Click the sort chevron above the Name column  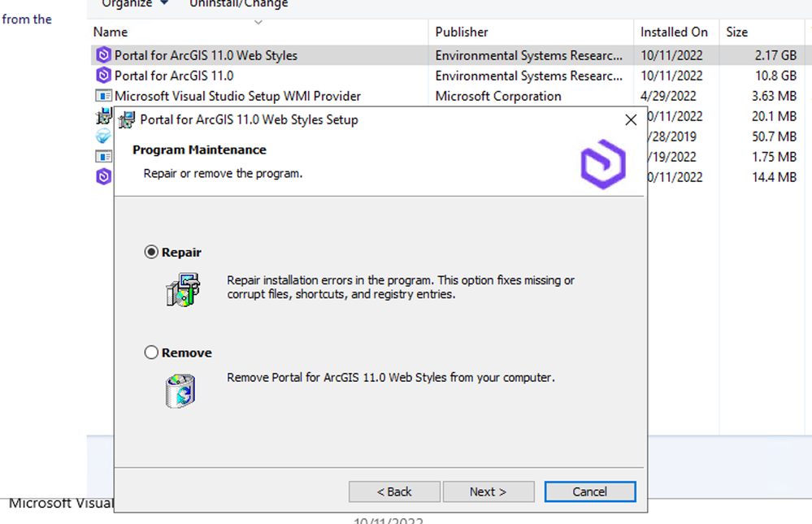(x=258, y=22)
